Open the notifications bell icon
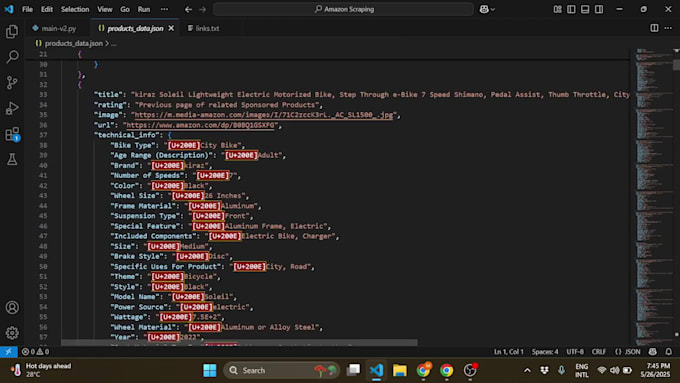The image size is (680, 383). pos(669,352)
